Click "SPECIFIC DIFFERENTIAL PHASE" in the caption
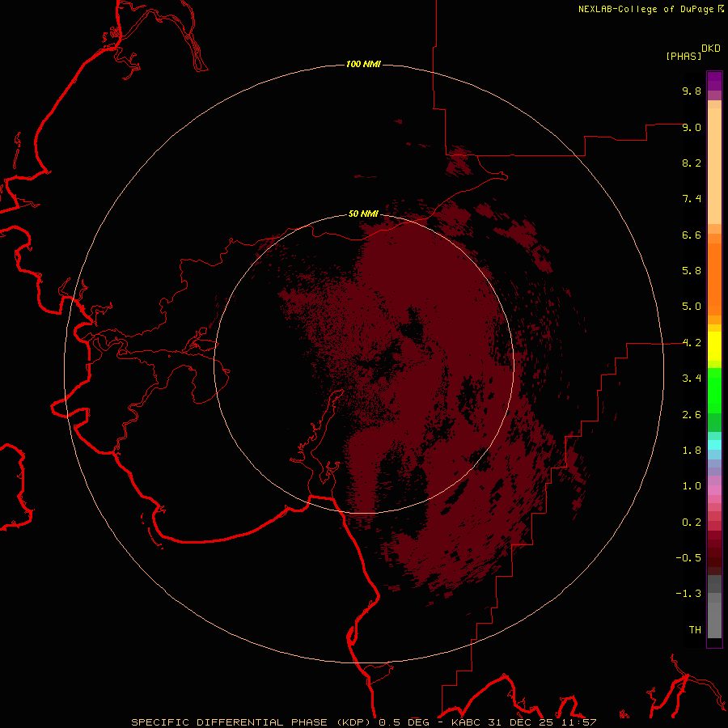Image resolution: width=728 pixels, height=728 pixels. 231,722
